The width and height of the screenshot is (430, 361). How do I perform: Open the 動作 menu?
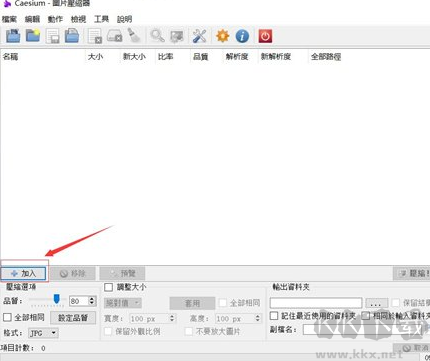tap(55, 19)
